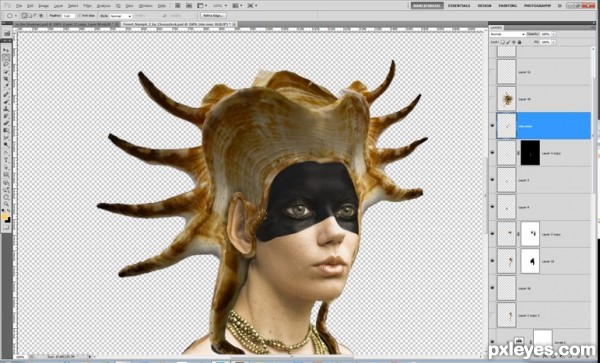Launch Mini Bridge from the application bar
Viewport: 600px width, 363px height.
coord(189,6)
